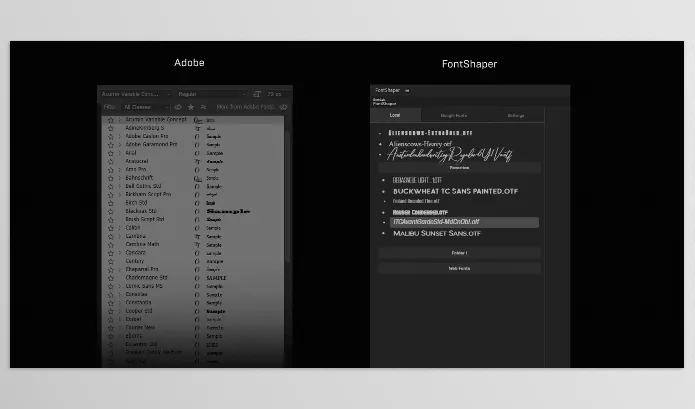
Task: Select Charlemagne Std font row
Action: [x=193, y=278]
